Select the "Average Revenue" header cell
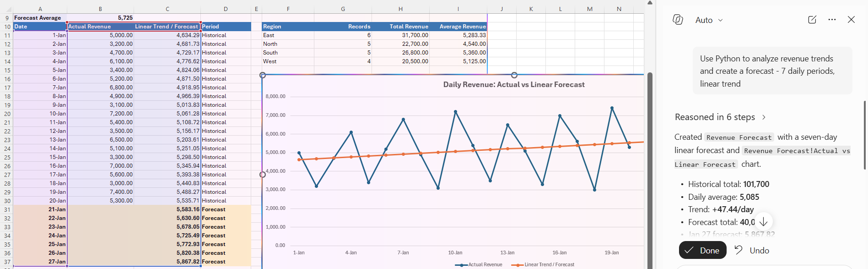 tap(458, 27)
